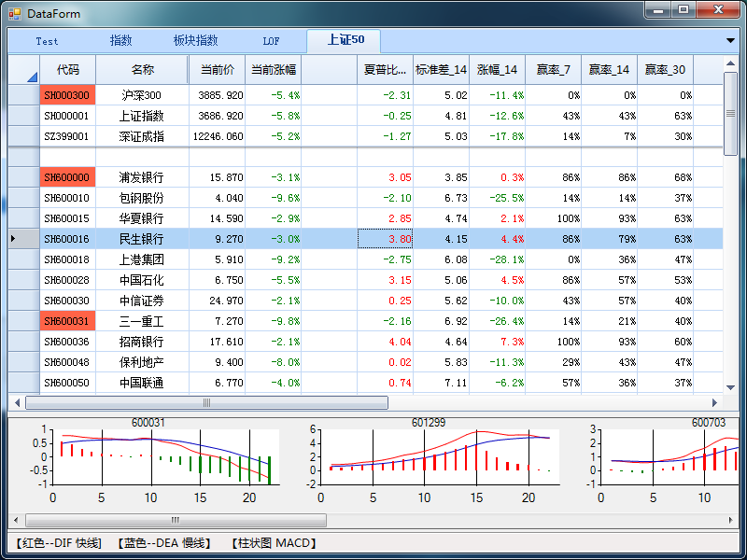Sort by the 代码 column header
Viewport: 747px width, 560px height.
coord(68,70)
